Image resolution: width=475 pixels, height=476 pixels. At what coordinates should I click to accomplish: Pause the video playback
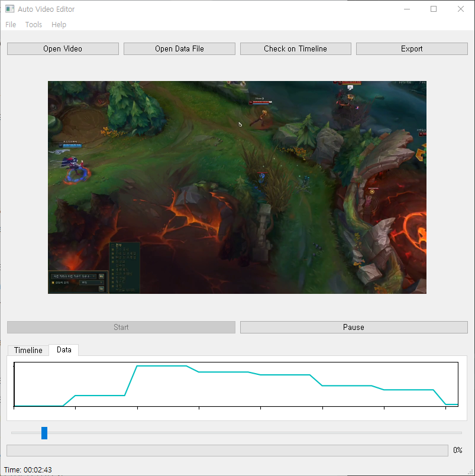tap(353, 327)
